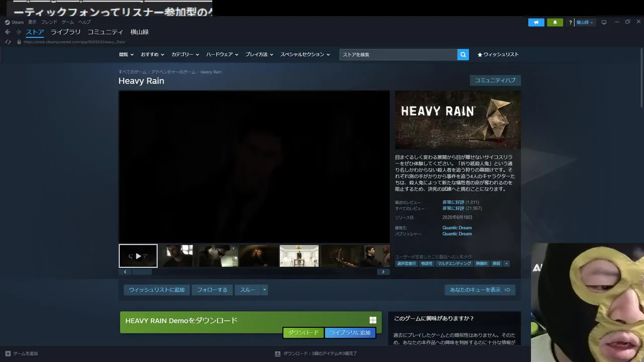Select the 映画的 tag
Viewport: 644px width, 362px height.
[481, 263]
